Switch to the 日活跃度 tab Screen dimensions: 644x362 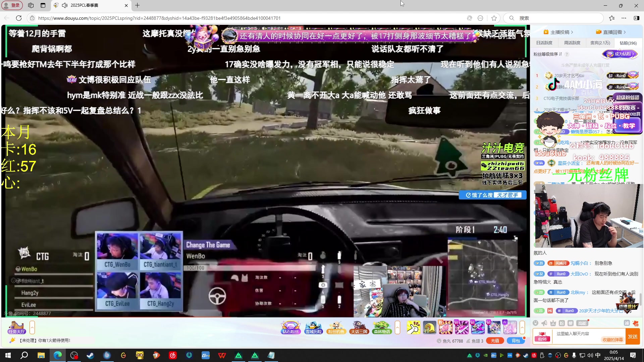544,43
